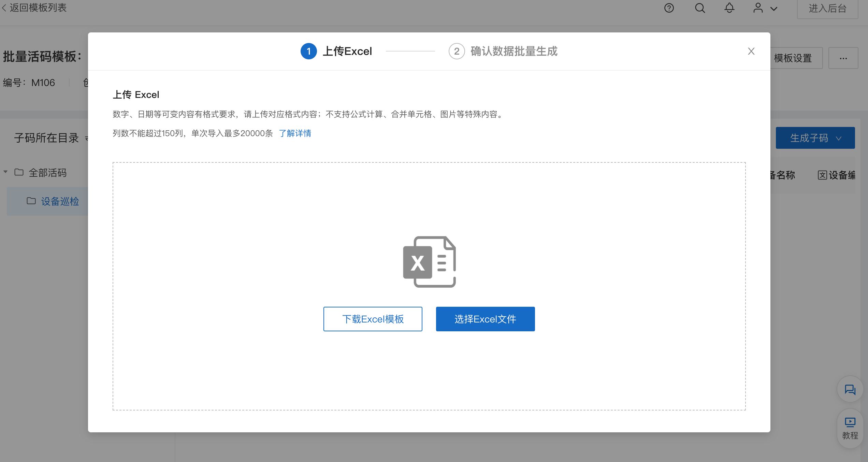868x462 pixels.
Task: Open notifications bell icon
Action: 729,8
